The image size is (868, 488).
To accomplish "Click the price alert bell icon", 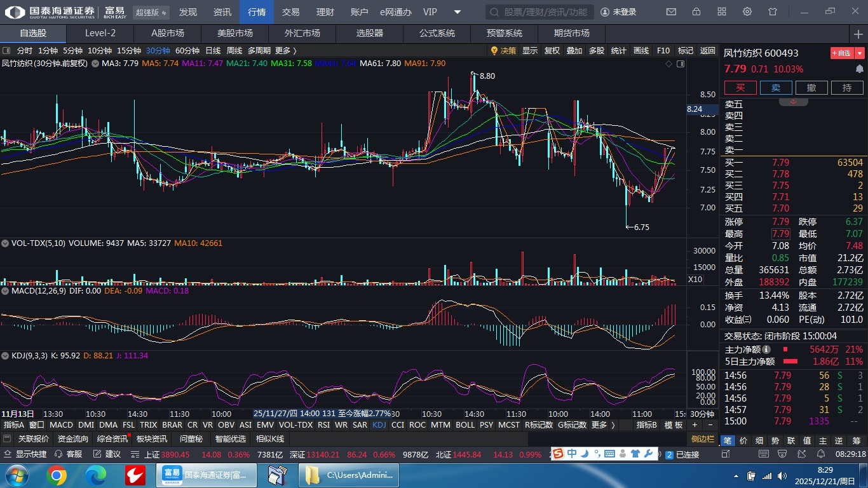I will (860, 69).
